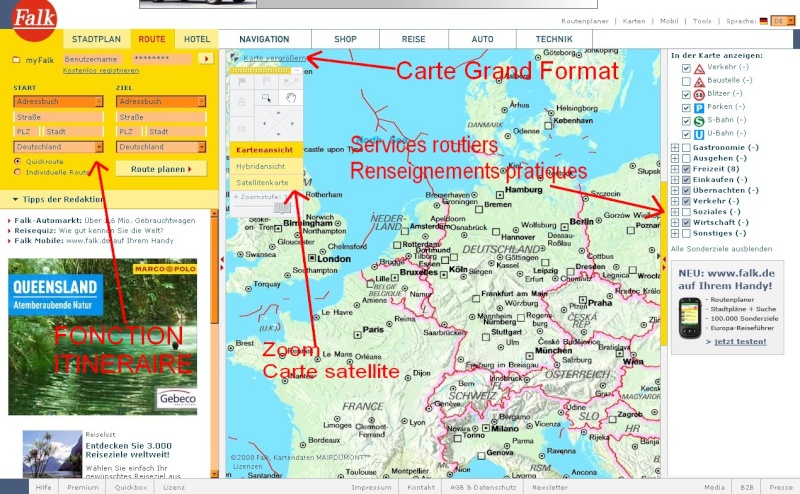
Task: Click in the START Straße field
Action: pos(59,117)
